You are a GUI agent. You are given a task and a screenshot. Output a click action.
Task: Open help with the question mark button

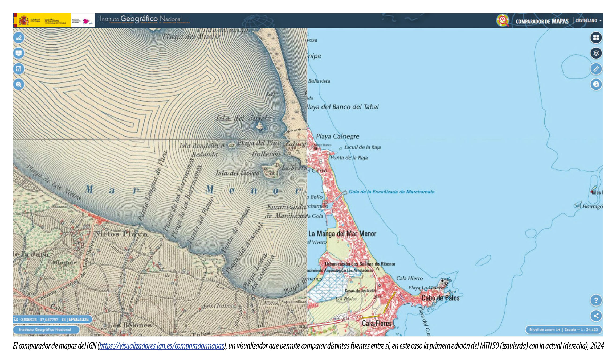[x=596, y=300]
